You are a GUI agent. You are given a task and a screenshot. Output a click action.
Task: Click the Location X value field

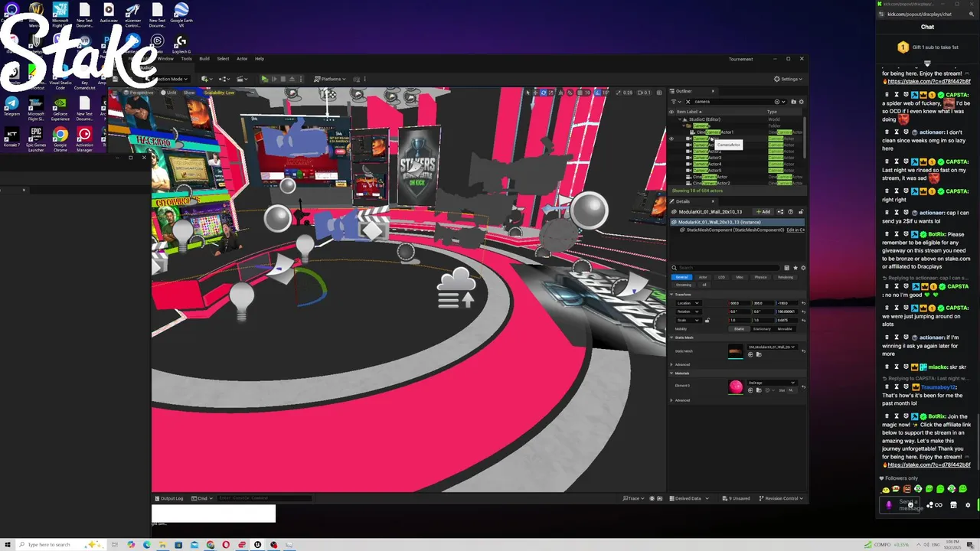[x=739, y=303]
